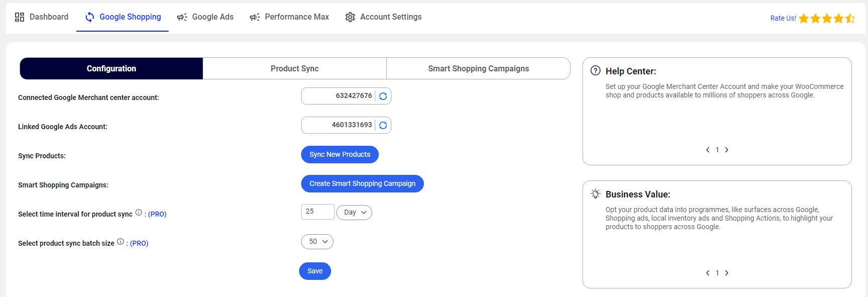Click the Rate Us! link
868x297 pixels.
[x=783, y=18]
